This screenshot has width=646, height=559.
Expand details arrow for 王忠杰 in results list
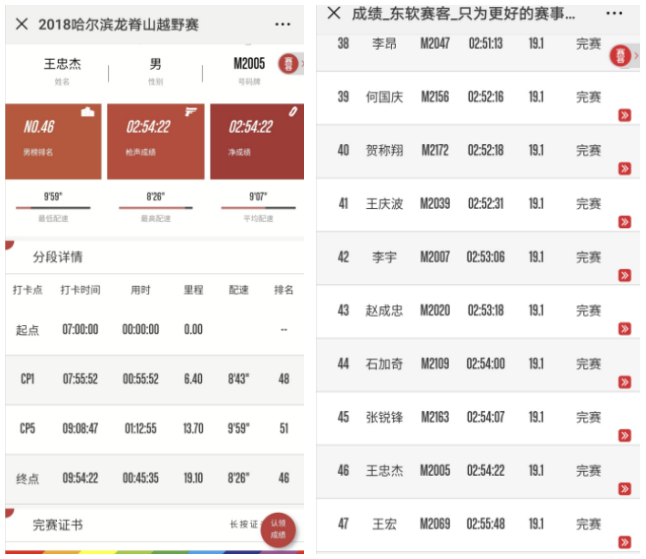pos(625,488)
